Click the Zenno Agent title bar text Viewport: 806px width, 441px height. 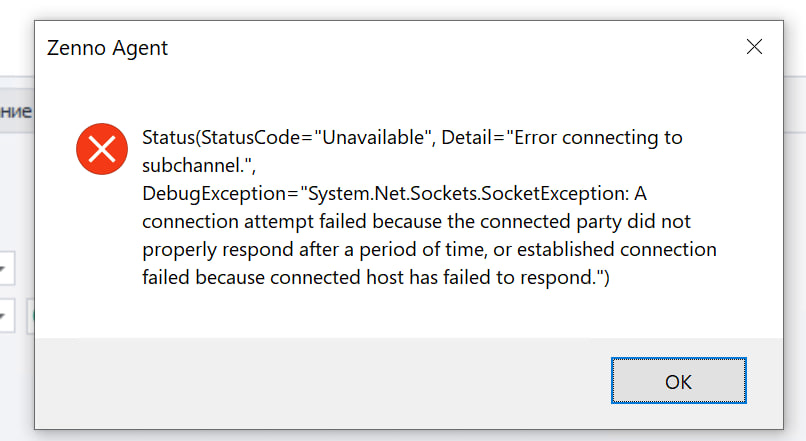click(108, 47)
